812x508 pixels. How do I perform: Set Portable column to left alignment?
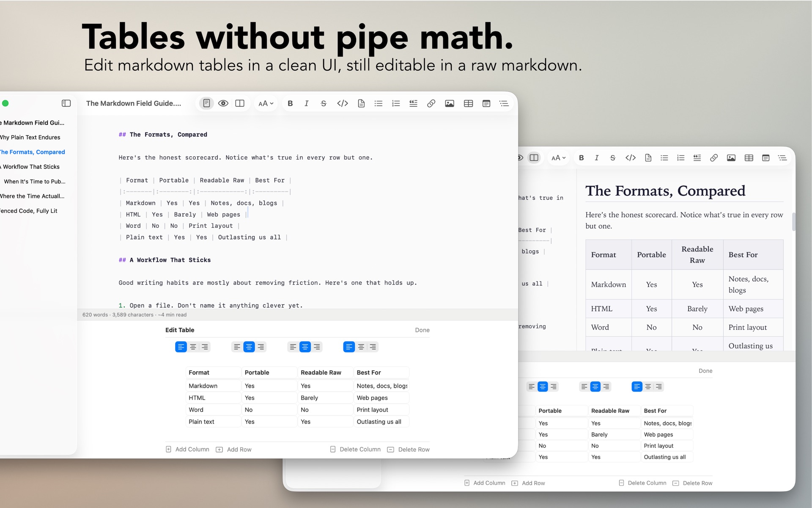coord(237,347)
